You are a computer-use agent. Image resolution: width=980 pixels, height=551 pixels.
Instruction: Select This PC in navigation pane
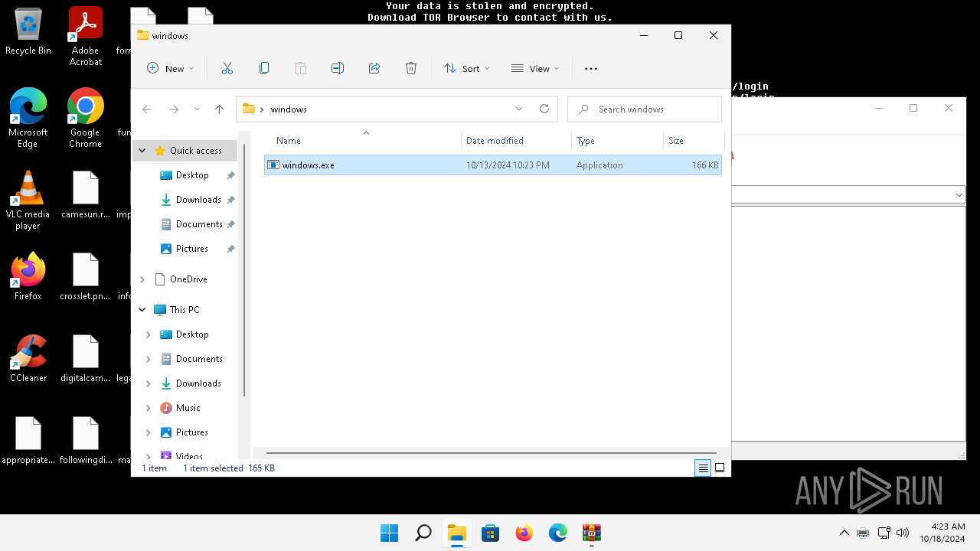click(x=184, y=310)
